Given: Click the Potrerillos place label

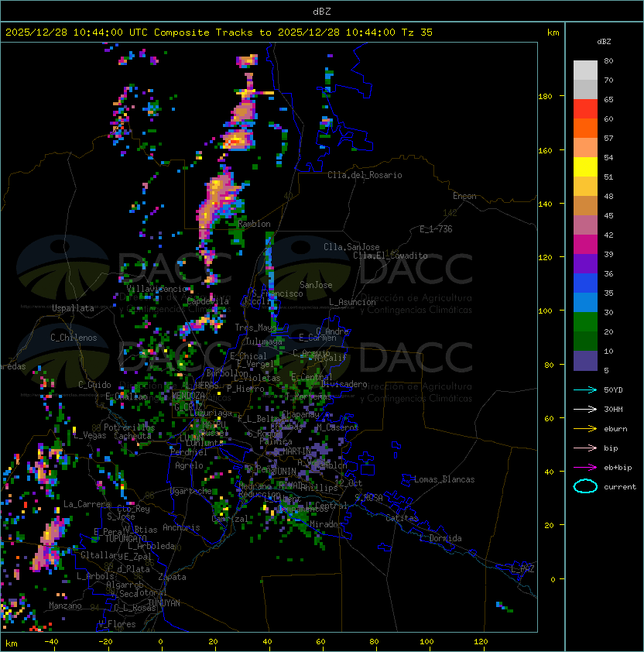Looking at the screenshot, I should click(x=129, y=427).
